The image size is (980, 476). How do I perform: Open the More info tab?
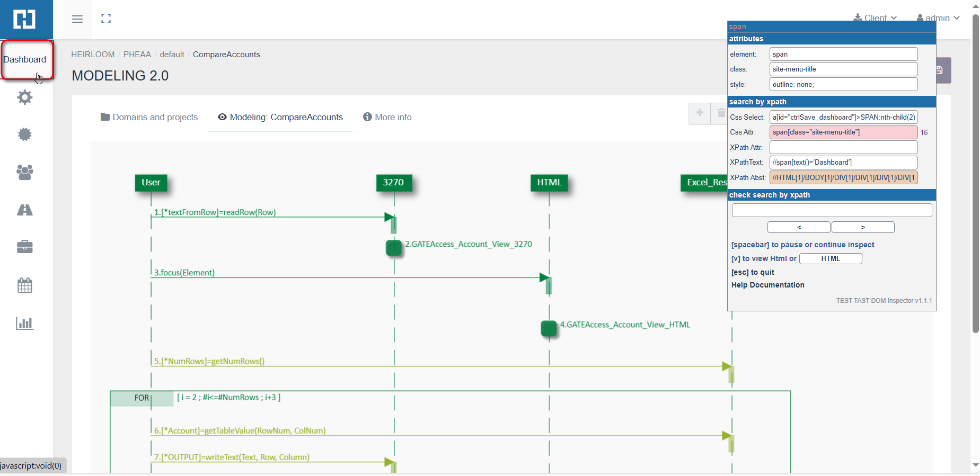point(387,117)
